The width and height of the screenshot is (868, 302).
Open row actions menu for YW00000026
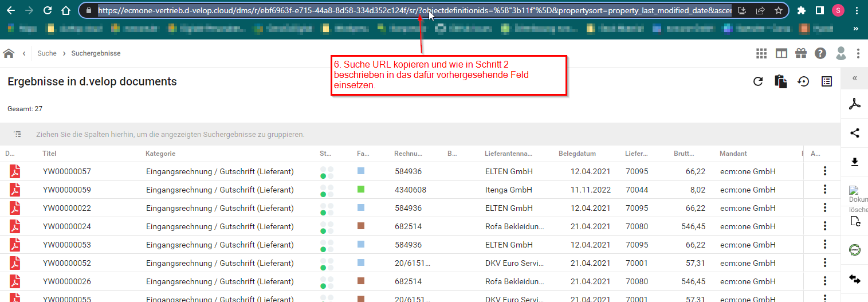coord(825,281)
